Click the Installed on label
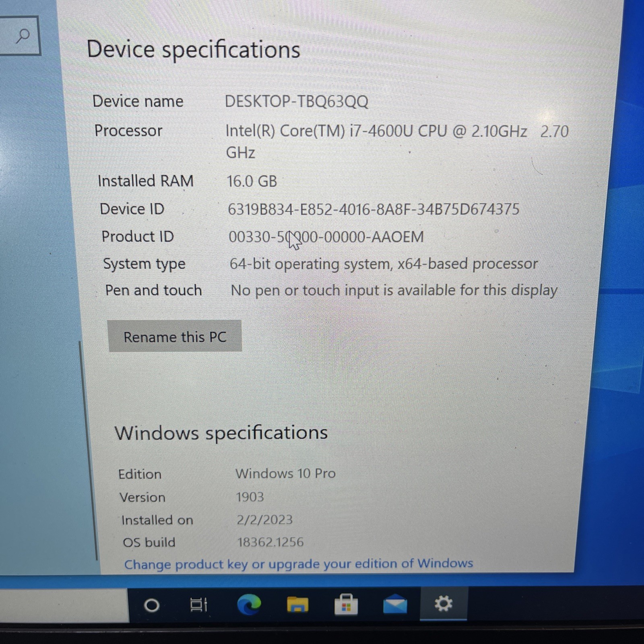The height and width of the screenshot is (644, 644). (157, 520)
